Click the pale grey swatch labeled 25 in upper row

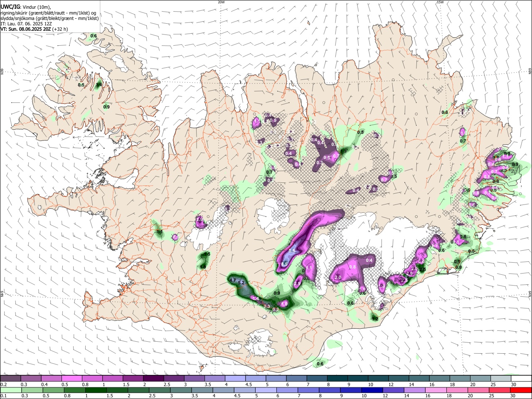[500, 379]
